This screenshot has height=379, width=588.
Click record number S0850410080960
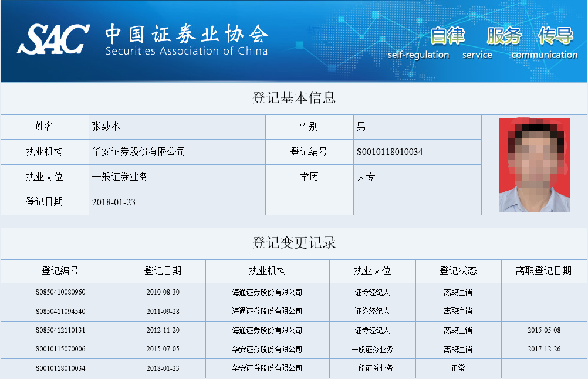point(60,292)
